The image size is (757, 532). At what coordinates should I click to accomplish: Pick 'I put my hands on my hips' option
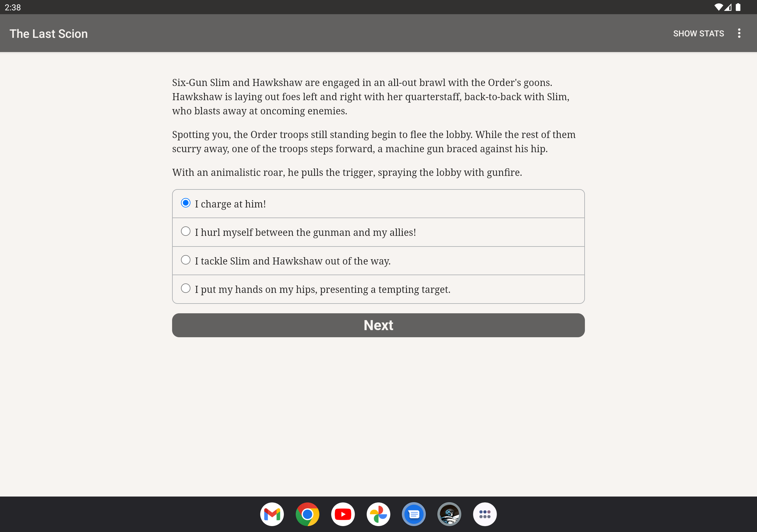click(186, 288)
